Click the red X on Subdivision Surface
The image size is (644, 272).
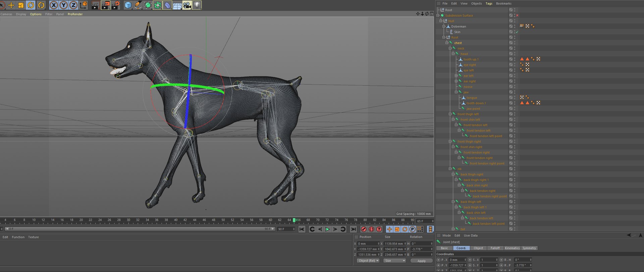(x=517, y=15)
